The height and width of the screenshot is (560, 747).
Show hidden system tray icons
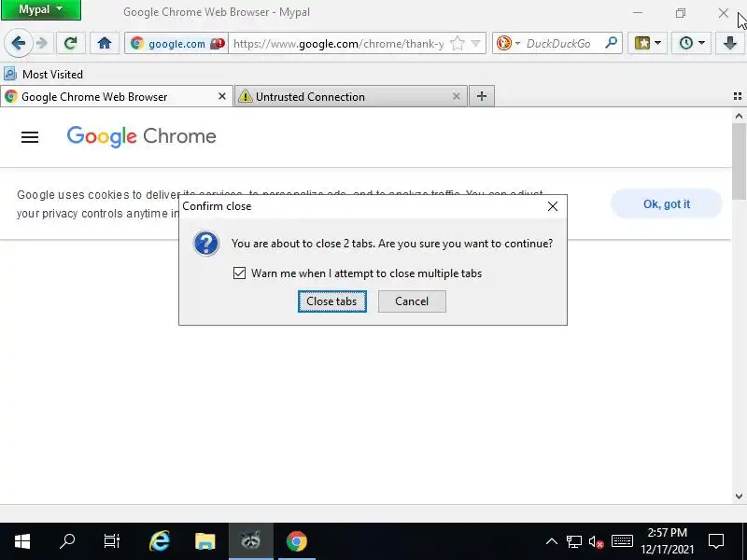click(x=552, y=541)
